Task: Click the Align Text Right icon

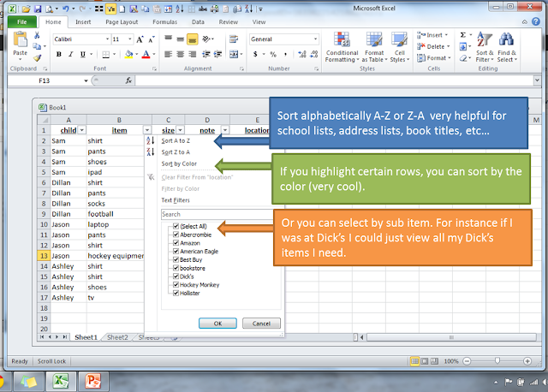Action: point(192,54)
